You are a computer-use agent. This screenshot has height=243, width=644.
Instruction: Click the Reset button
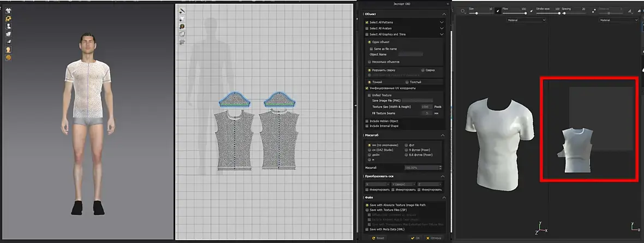(378, 238)
